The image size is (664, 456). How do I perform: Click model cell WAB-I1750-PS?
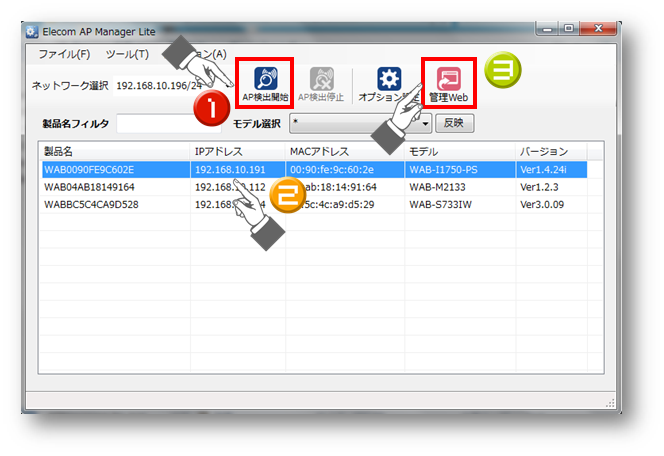point(443,170)
